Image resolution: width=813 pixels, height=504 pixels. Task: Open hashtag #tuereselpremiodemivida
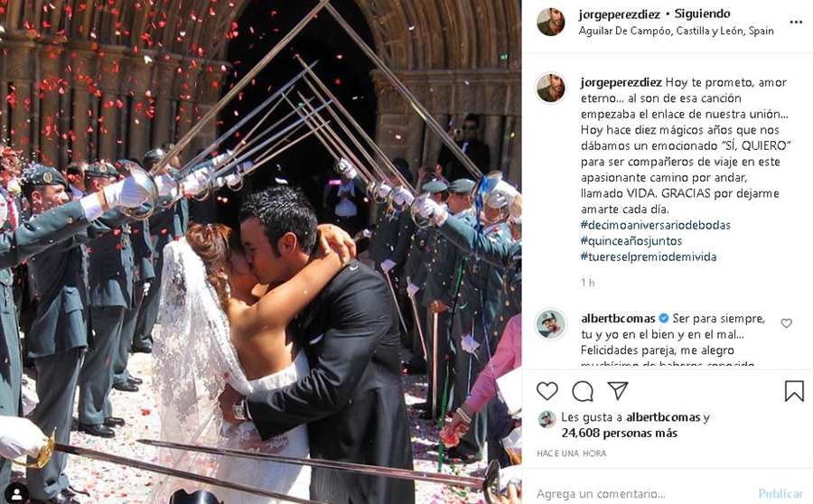(x=649, y=257)
